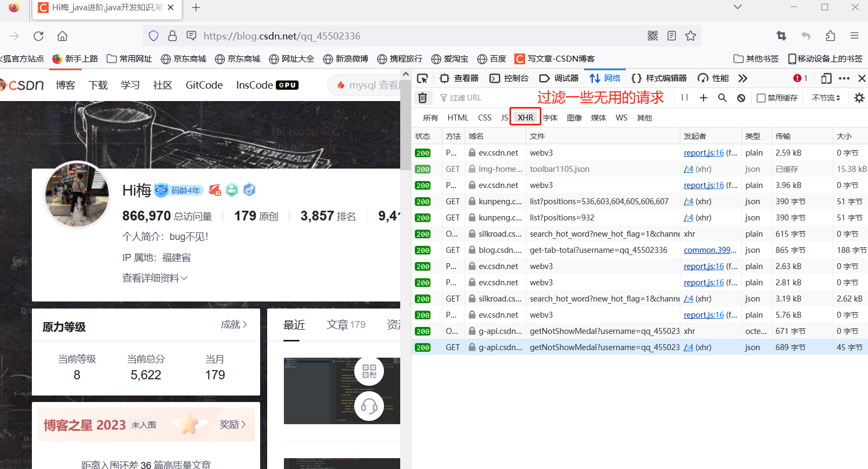Pause network recording button
The image size is (868, 469).
pos(685,98)
